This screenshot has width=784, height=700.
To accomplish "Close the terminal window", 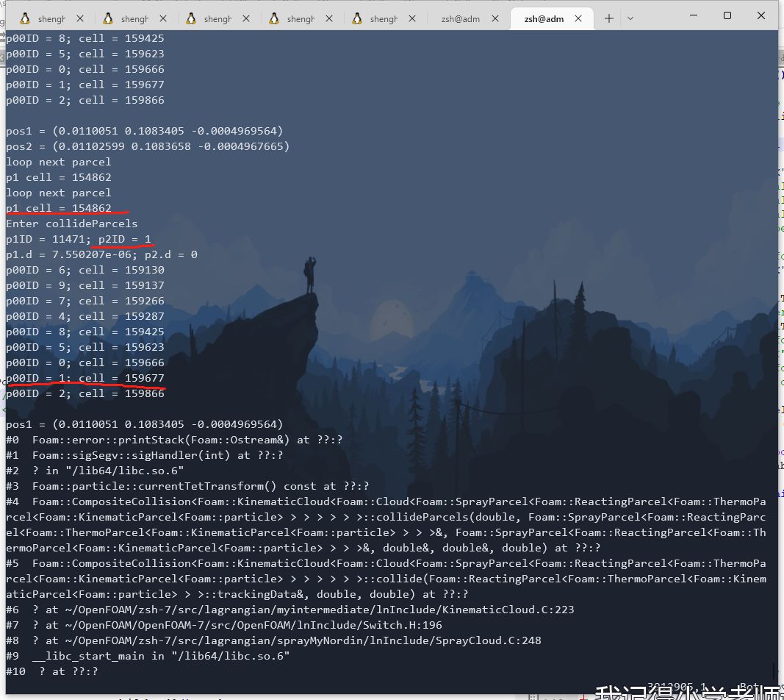I will pos(761,15).
